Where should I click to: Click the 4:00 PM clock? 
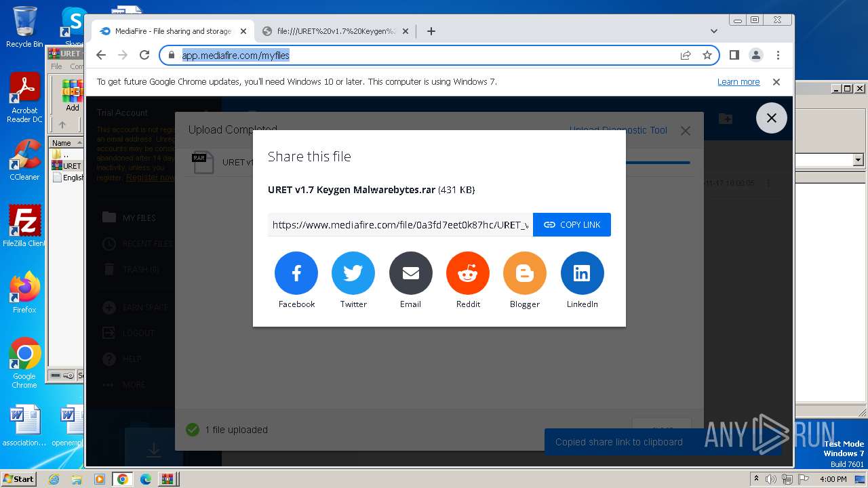pos(833,479)
